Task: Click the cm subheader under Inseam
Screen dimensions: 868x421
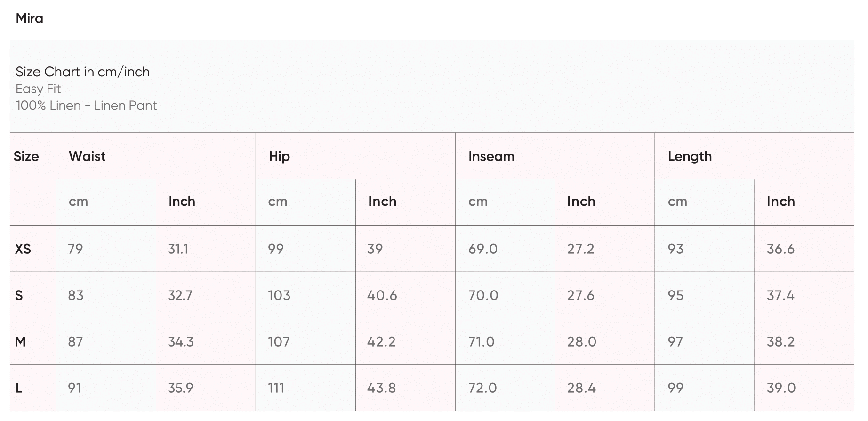Action: pyautogui.click(x=478, y=202)
